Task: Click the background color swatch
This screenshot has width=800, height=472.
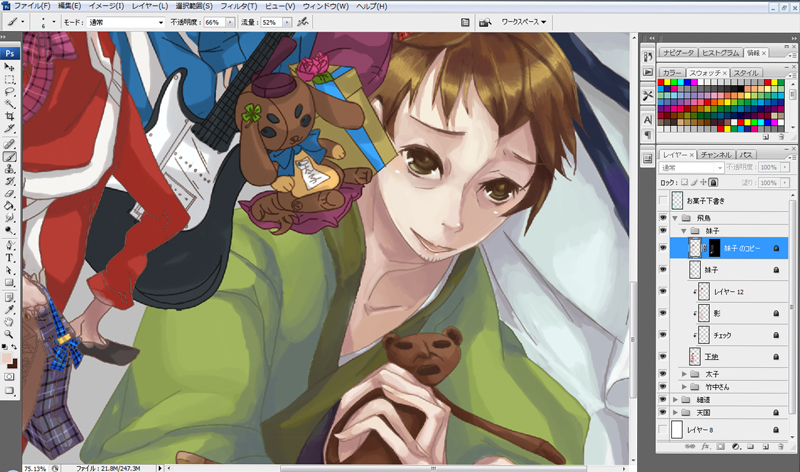Action: (x=13, y=364)
